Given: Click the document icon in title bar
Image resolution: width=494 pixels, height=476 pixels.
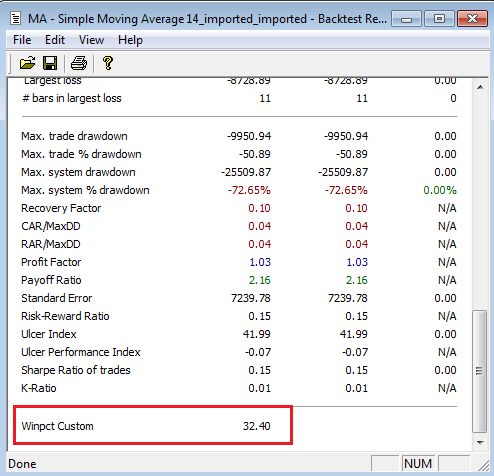Looking at the screenshot, I should click(16, 19).
